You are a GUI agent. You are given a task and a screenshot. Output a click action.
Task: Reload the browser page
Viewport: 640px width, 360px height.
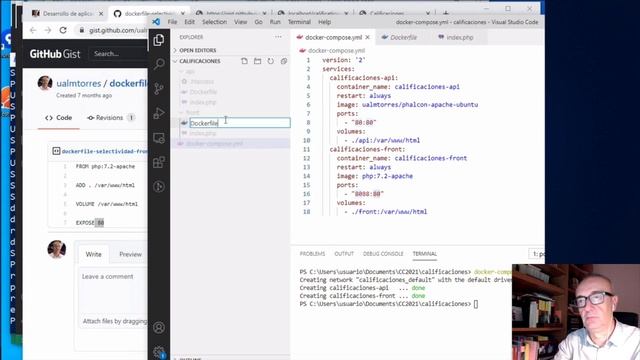coord(63,30)
